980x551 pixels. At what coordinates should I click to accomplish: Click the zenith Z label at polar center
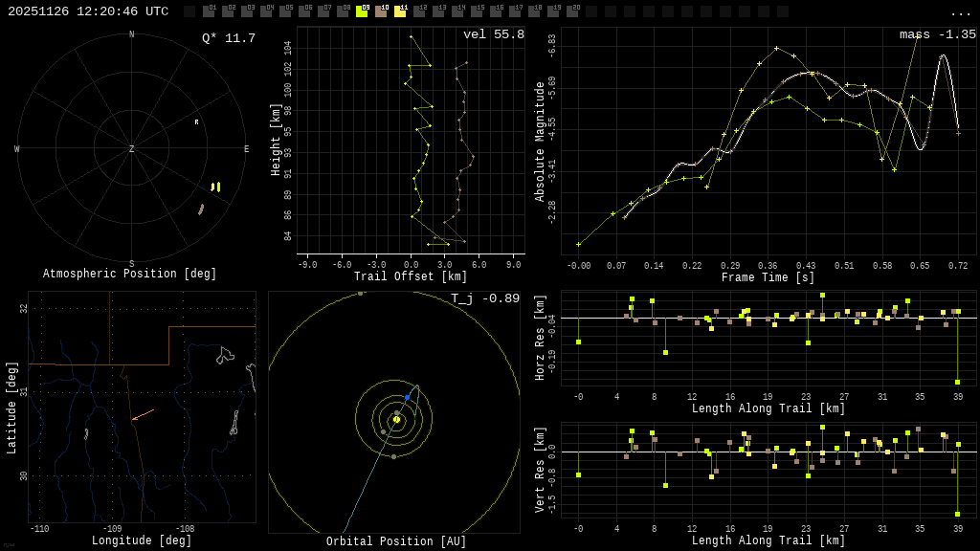131,148
